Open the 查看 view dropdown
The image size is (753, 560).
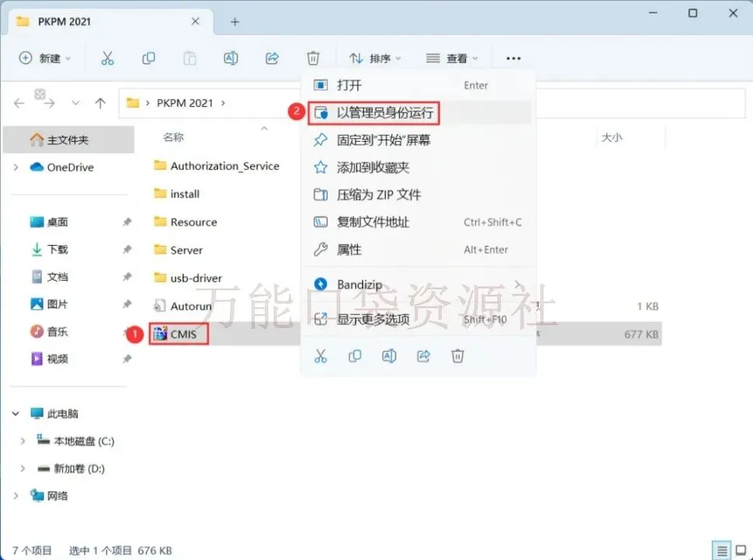452,58
